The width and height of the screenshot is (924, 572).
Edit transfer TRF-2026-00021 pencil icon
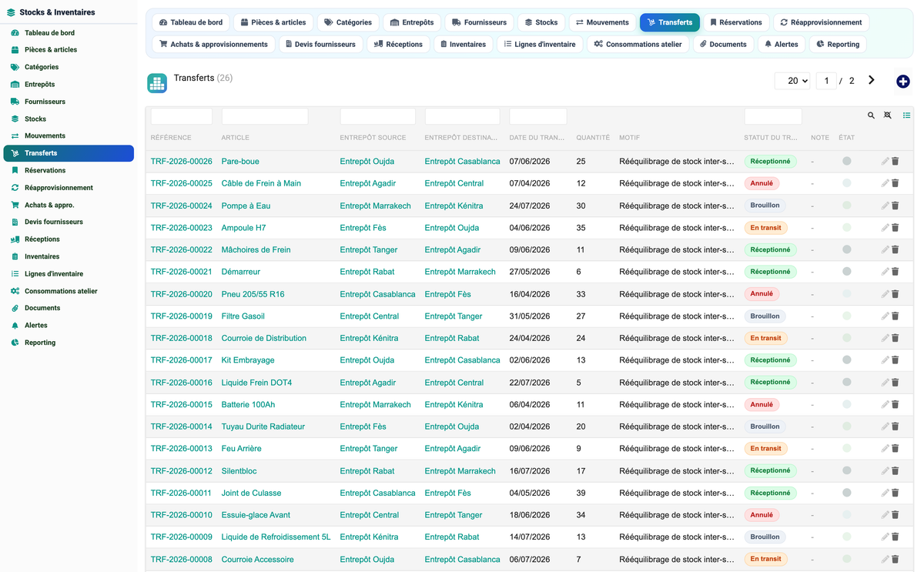[885, 272]
